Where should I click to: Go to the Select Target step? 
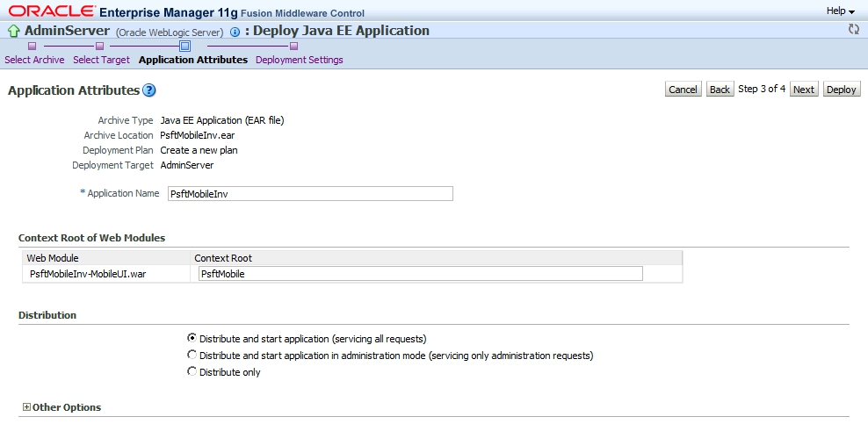101,60
